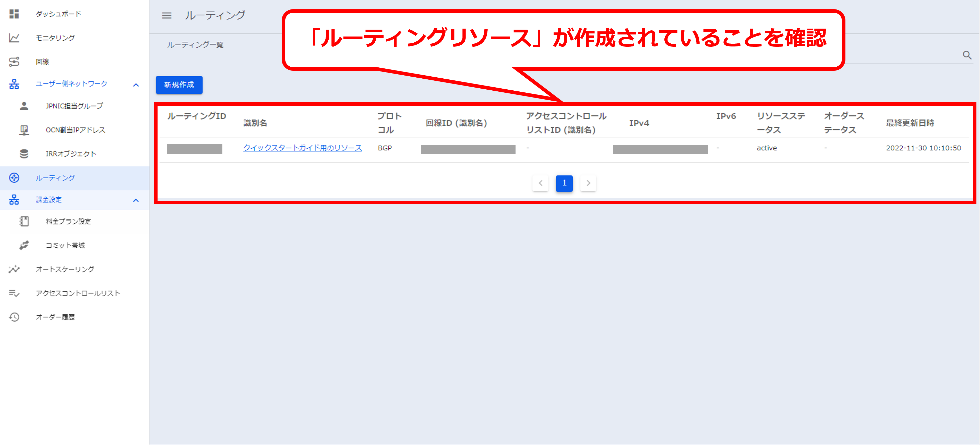
Task: Click the JPNIC担当グループ person icon
Action: coord(24,106)
